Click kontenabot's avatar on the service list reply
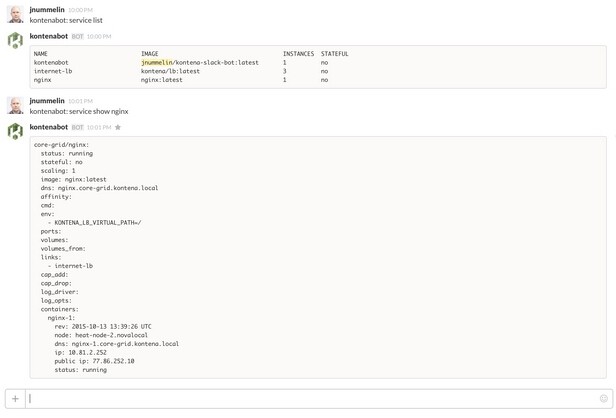 coord(15,41)
